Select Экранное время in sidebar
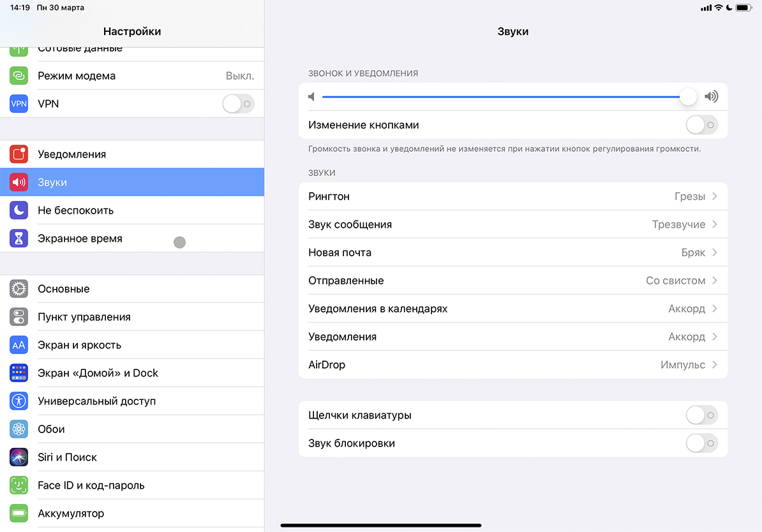762x532 pixels. pos(132,239)
